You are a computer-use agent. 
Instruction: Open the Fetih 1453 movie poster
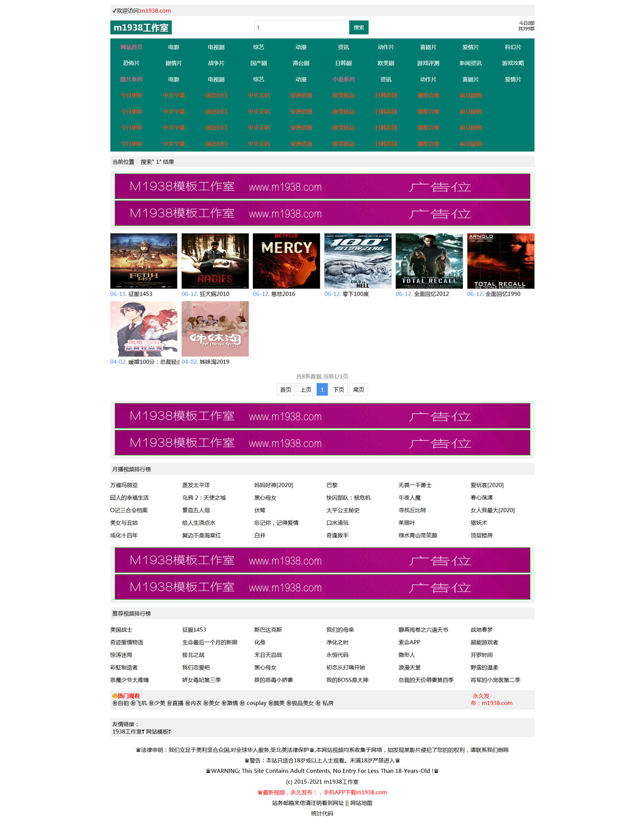click(144, 261)
